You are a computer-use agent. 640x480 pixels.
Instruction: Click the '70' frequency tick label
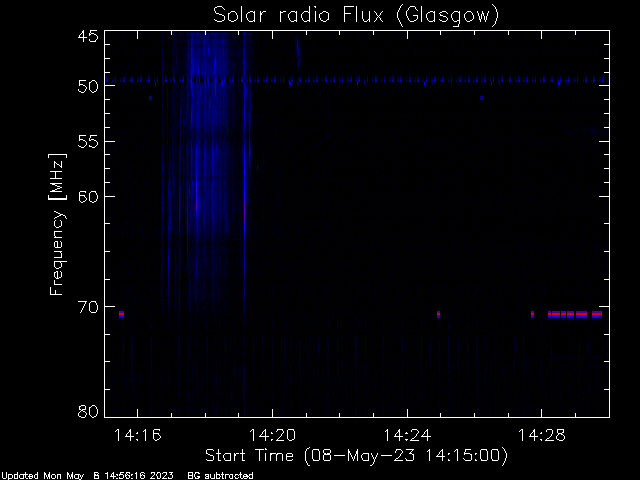pos(88,307)
